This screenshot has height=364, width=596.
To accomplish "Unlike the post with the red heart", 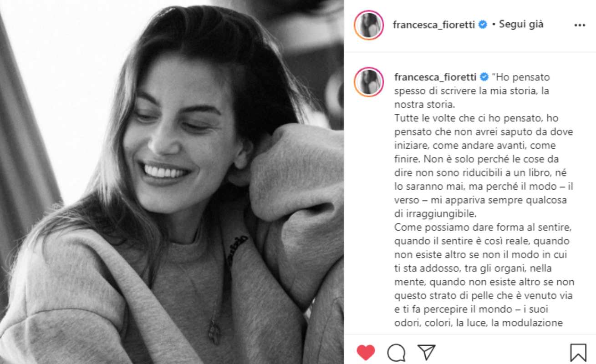I will [366, 352].
